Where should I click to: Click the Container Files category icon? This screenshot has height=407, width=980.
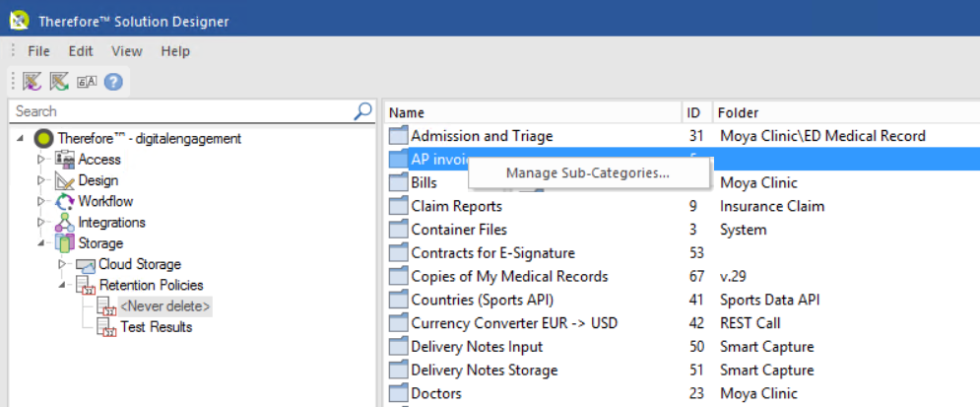[x=398, y=230]
